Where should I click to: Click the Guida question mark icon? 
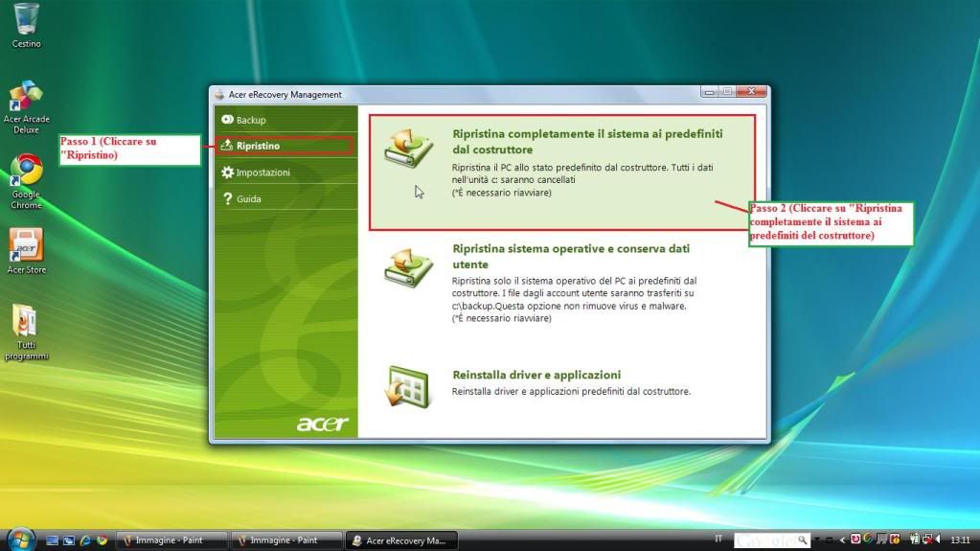coord(227,199)
